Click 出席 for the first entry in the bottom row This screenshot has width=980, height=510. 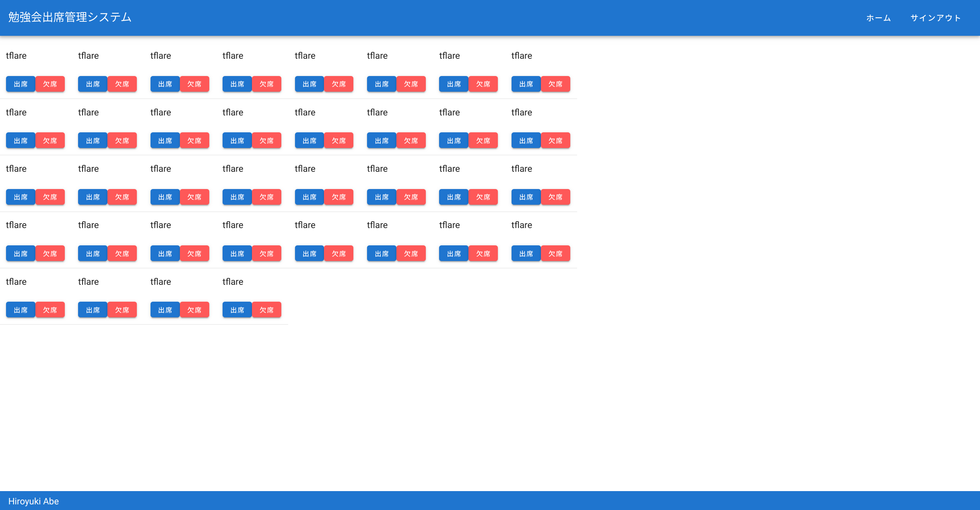(21, 309)
